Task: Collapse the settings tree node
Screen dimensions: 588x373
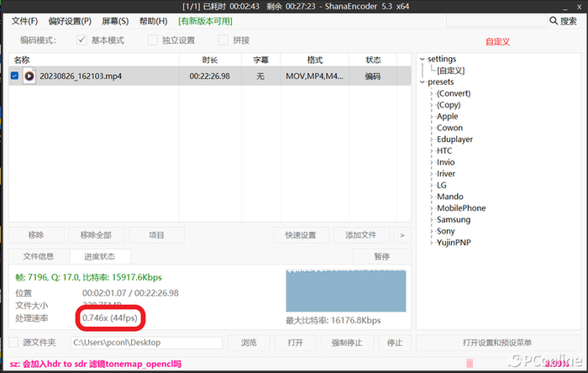Action: [x=423, y=60]
